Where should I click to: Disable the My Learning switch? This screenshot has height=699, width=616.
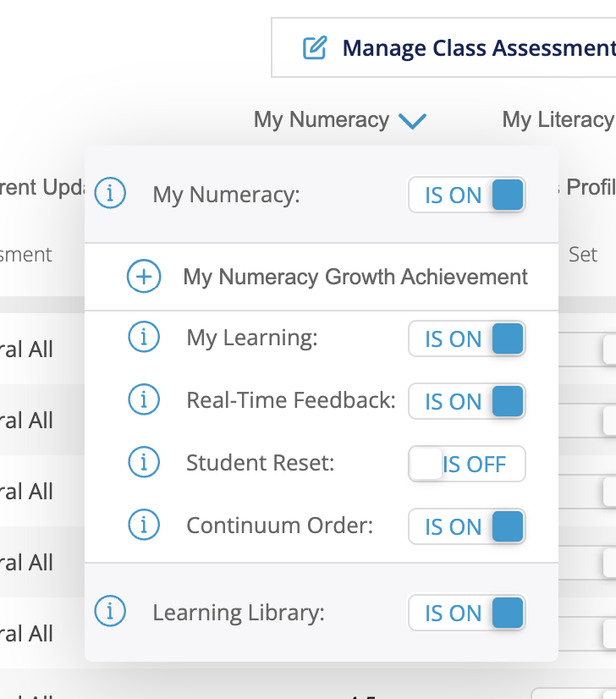click(x=467, y=338)
